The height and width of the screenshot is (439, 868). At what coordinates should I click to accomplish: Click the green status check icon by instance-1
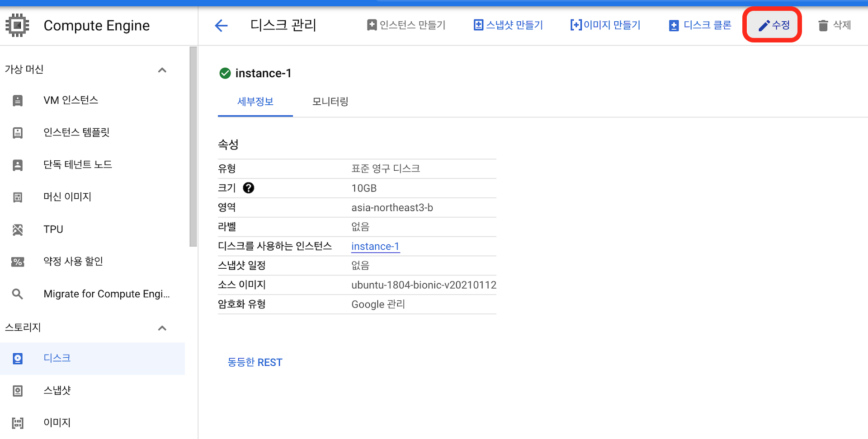tap(225, 73)
